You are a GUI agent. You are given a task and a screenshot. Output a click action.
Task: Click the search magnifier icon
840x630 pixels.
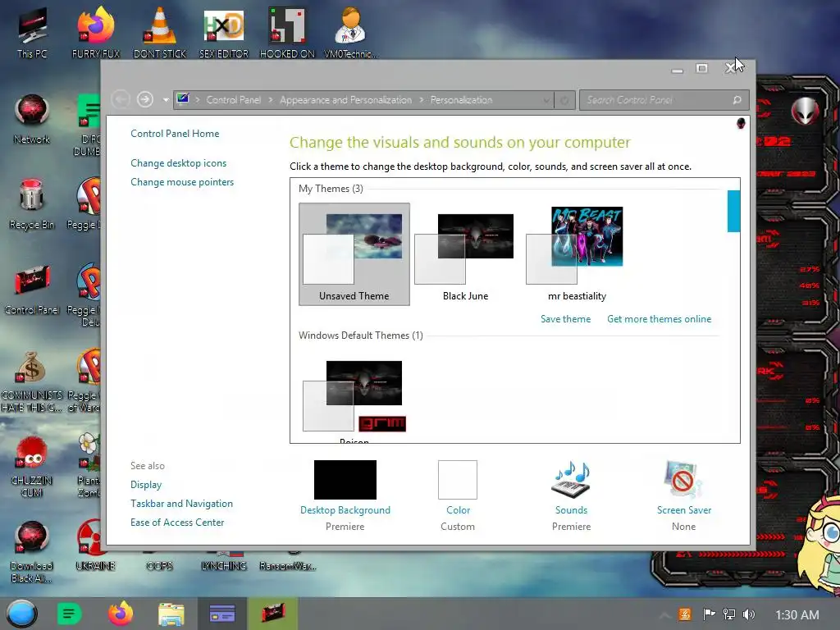click(x=737, y=100)
